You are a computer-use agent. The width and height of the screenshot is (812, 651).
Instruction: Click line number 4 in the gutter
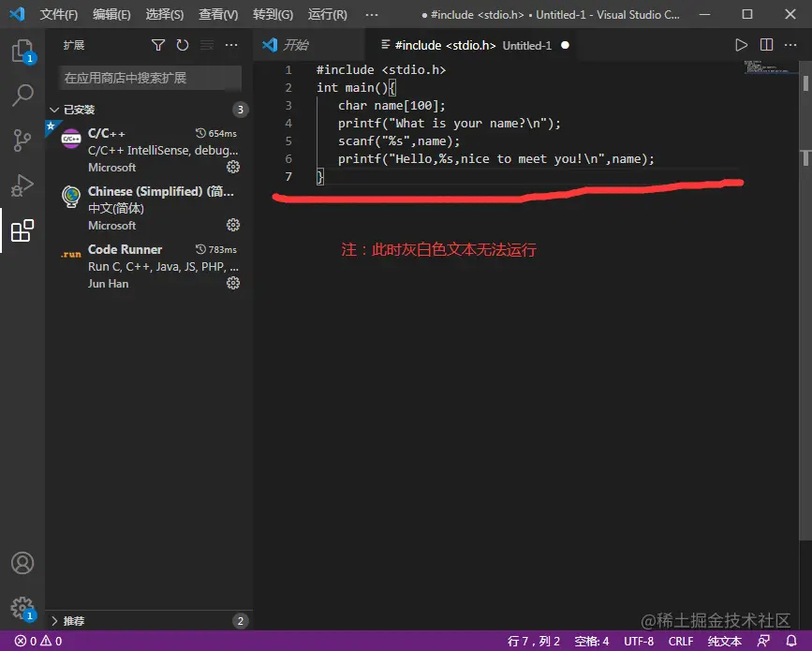click(288, 124)
